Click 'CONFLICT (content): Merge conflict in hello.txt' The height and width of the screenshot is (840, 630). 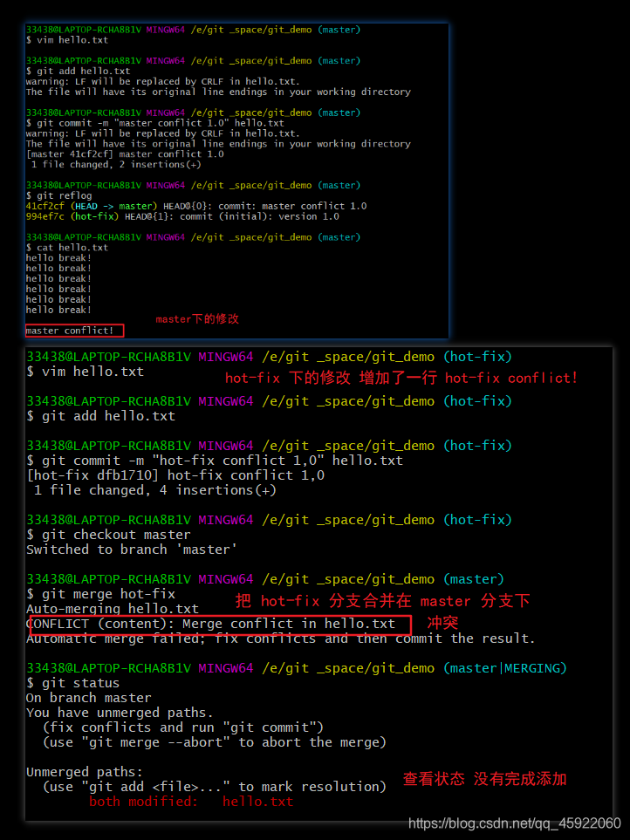[x=210, y=624]
